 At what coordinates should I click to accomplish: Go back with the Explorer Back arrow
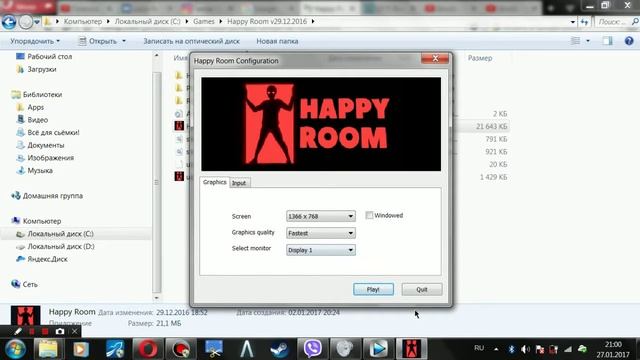[x=9, y=22]
